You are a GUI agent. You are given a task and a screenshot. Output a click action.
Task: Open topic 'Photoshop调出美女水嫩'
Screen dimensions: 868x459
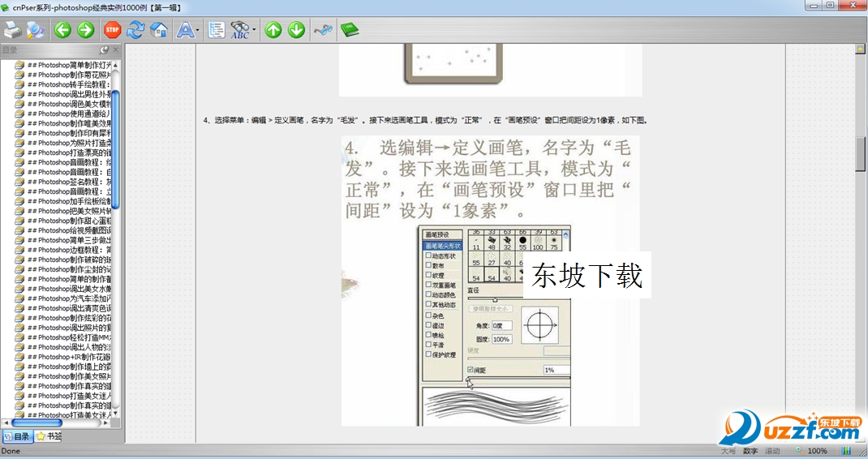pyautogui.click(x=69, y=289)
